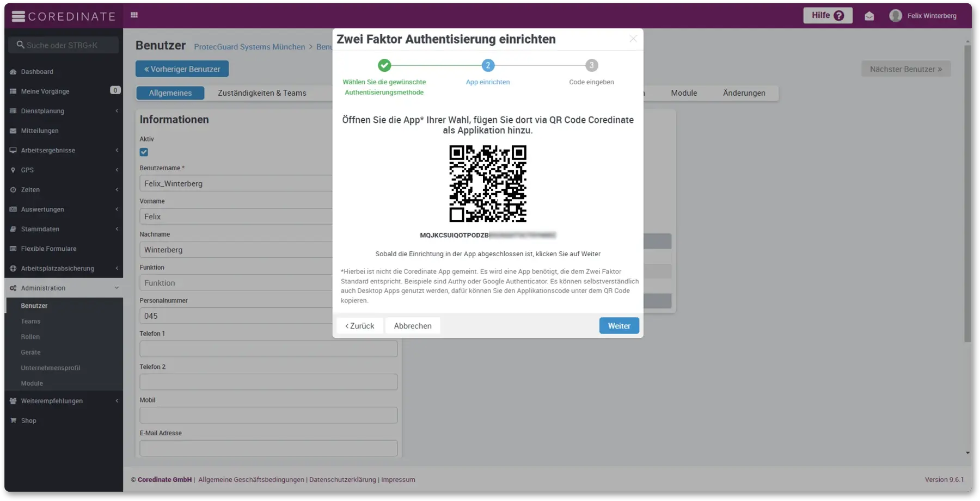Screen dimensions: 980x501
Task: Toggle the Aktiv checkbox
Action: pyautogui.click(x=144, y=152)
